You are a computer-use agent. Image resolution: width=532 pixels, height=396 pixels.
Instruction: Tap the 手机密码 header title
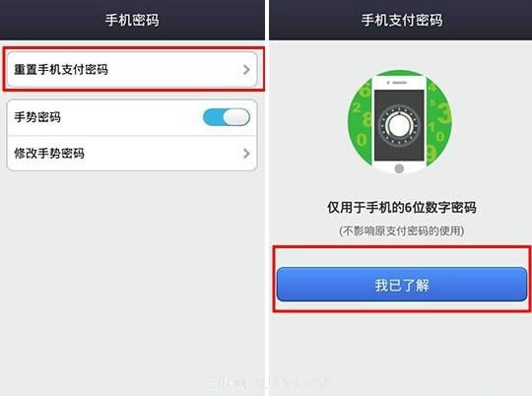[x=132, y=20]
